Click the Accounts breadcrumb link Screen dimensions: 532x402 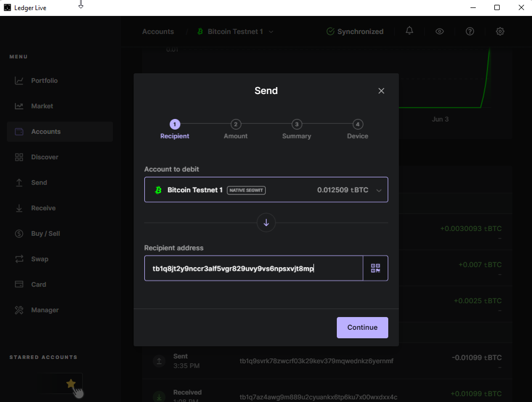point(158,32)
